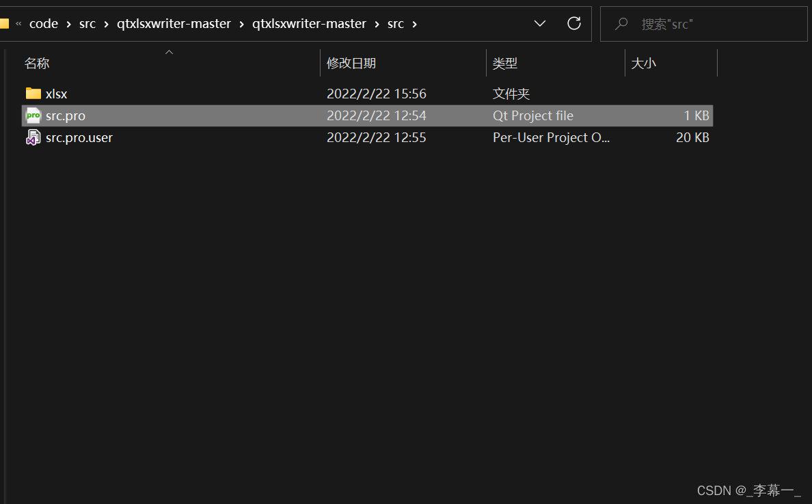Click the refresh icon in address bar

tap(574, 23)
